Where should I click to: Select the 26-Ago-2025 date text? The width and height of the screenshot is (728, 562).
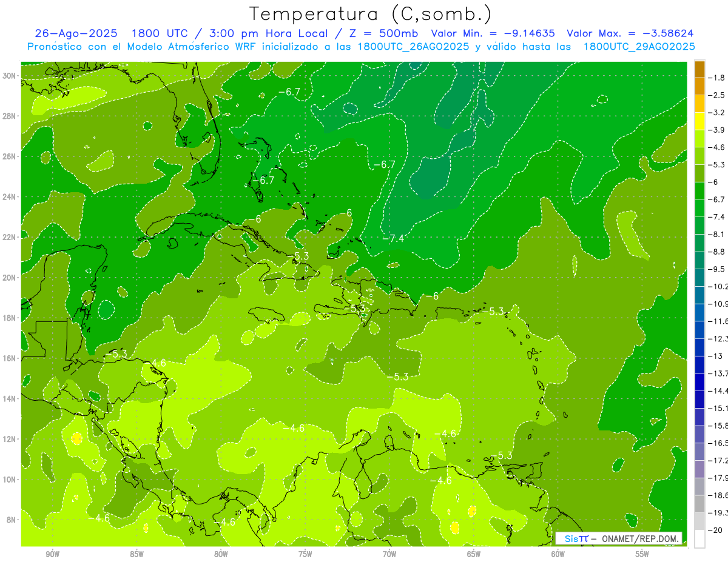pos(77,34)
